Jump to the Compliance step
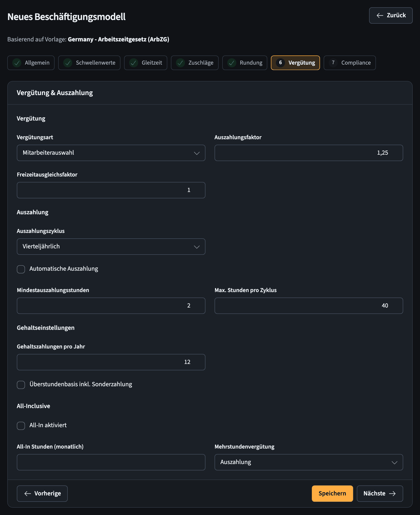The height and width of the screenshot is (515, 420). 350,63
